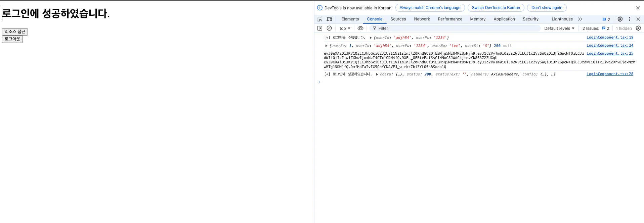Viewport: 644px width, 223px height.
Task: Click Always match Chrome's language
Action: tap(430, 8)
